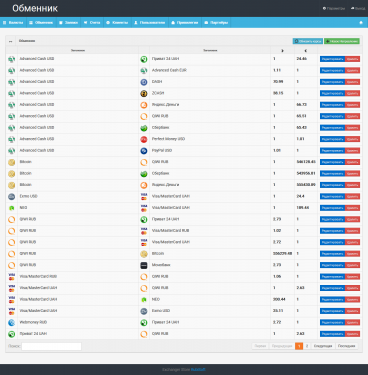Go to page 2 of the table

click(x=307, y=346)
